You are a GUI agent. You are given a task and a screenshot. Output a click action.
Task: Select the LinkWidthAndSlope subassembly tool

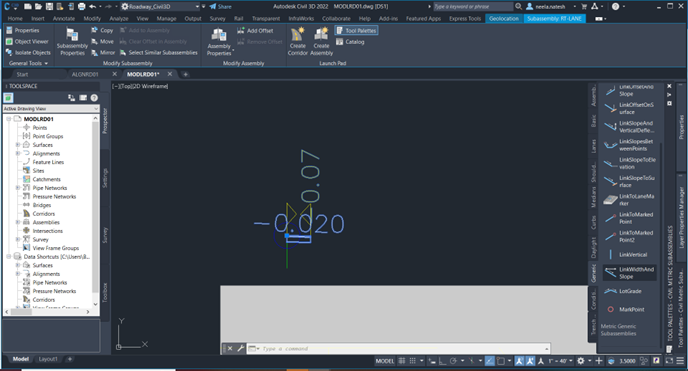pos(630,273)
